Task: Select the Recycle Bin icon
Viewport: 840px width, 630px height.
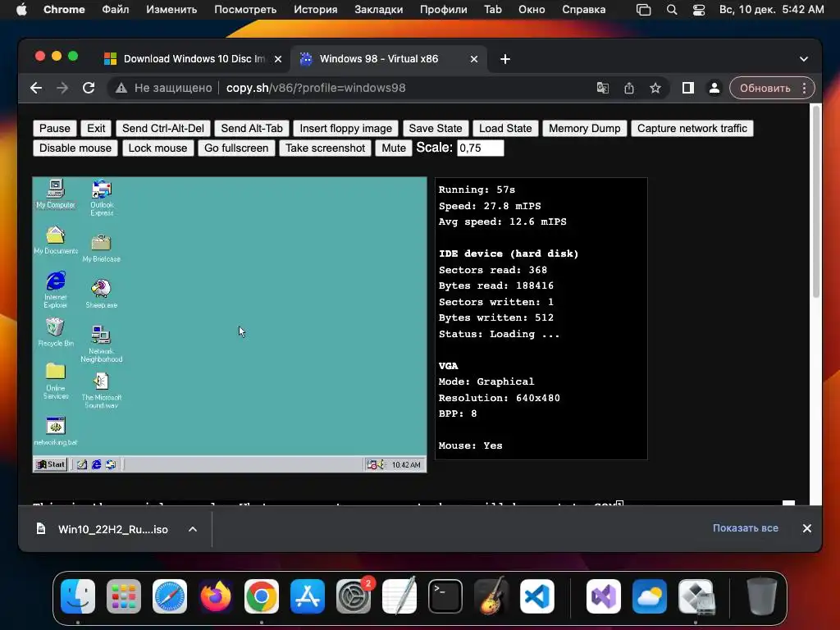Action: pyautogui.click(x=56, y=332)
